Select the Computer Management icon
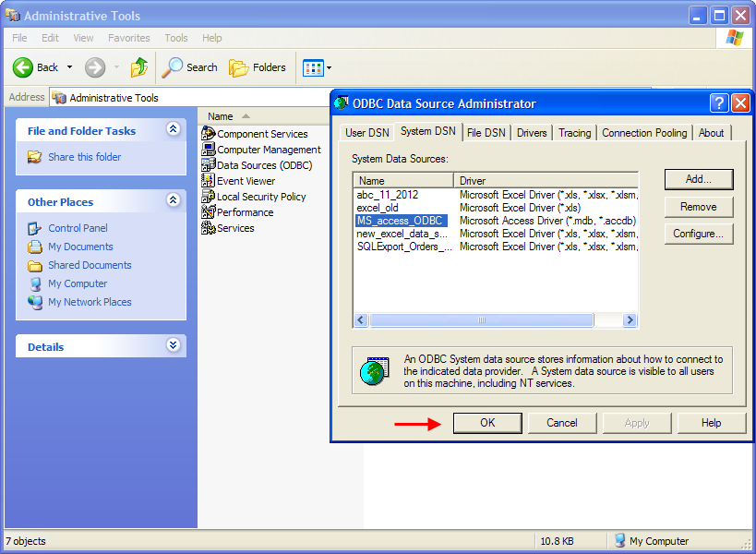The height and width of the screenshot is (554, 756). pos(208,149)
